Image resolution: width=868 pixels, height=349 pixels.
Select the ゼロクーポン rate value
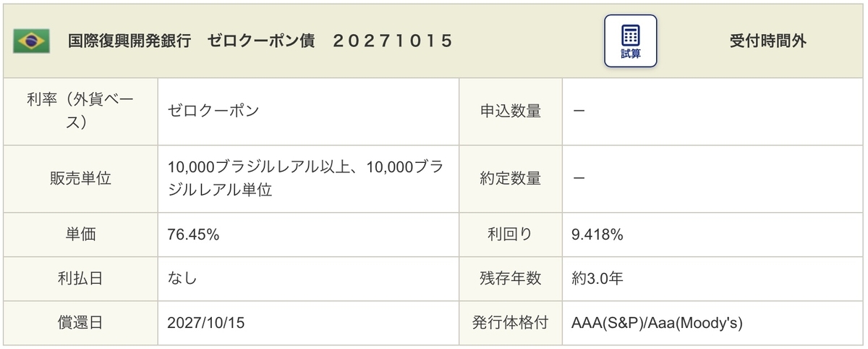click(x=213, y=112)
